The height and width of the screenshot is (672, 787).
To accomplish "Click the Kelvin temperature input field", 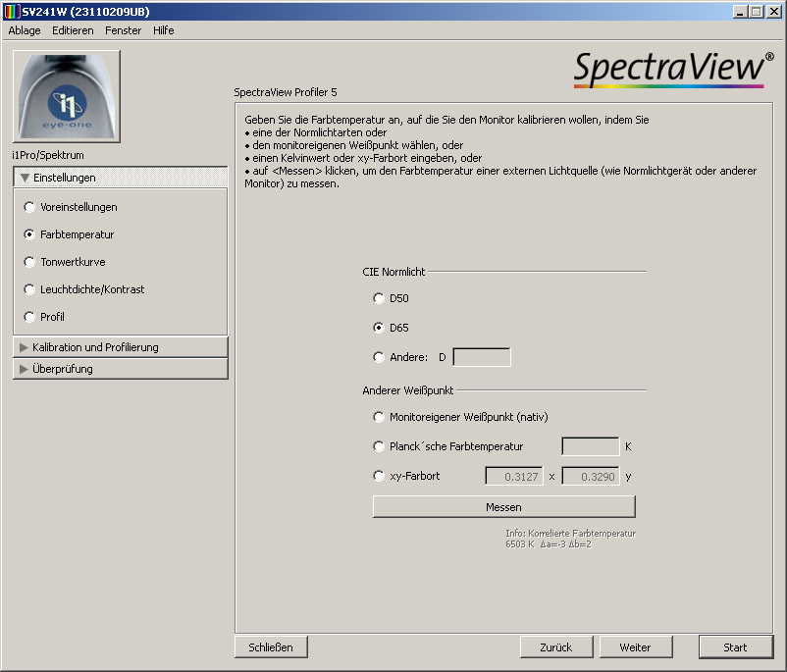I will point(591,446).
